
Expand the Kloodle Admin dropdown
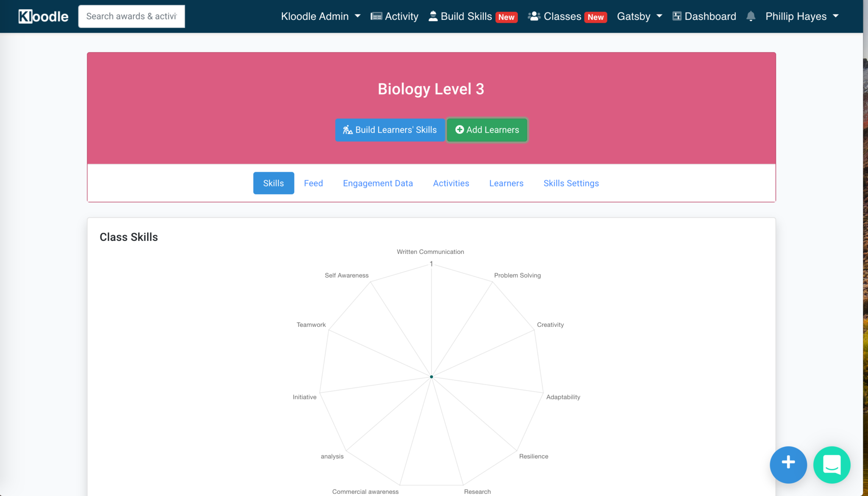320,16
